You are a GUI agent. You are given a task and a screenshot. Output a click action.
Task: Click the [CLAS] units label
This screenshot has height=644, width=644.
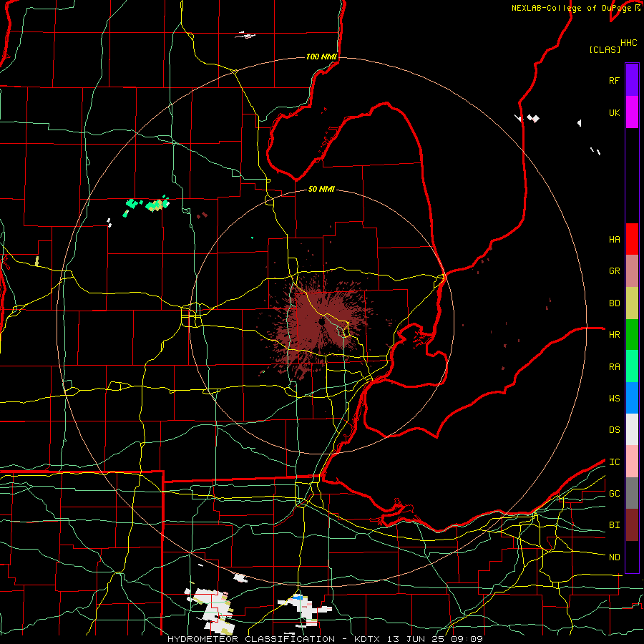tap(605, 49)
